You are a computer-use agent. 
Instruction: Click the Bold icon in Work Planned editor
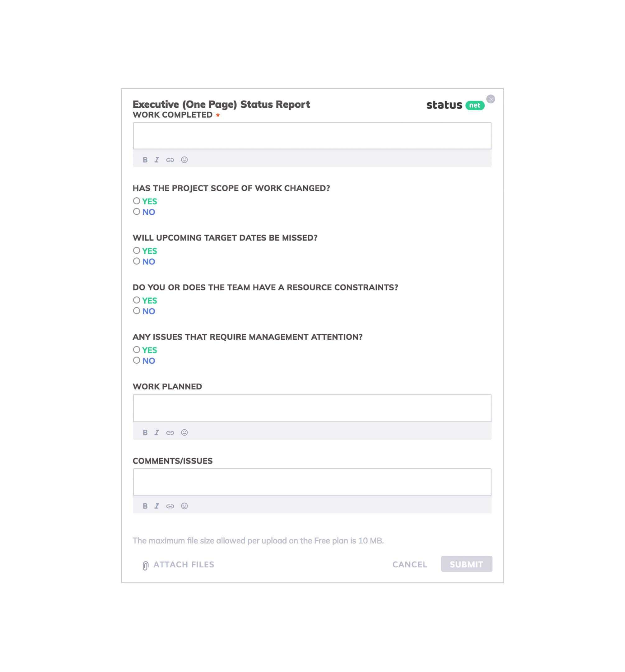pyautogui.click(x=144, y=432)
